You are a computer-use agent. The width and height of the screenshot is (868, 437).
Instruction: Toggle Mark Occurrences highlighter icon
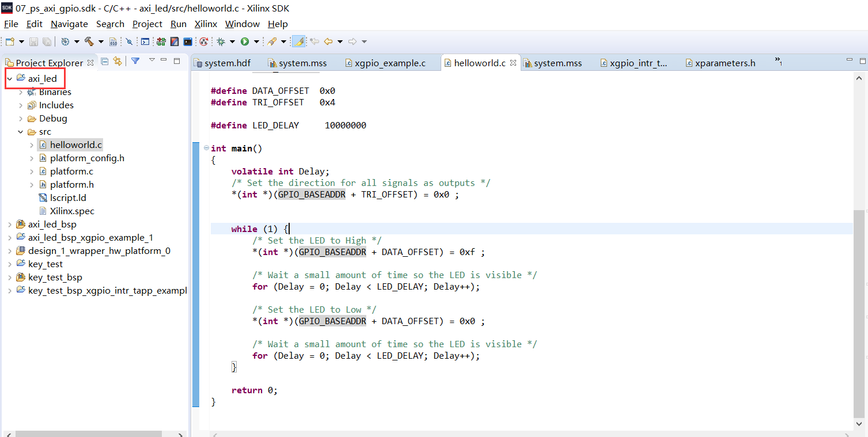[298, 41]
